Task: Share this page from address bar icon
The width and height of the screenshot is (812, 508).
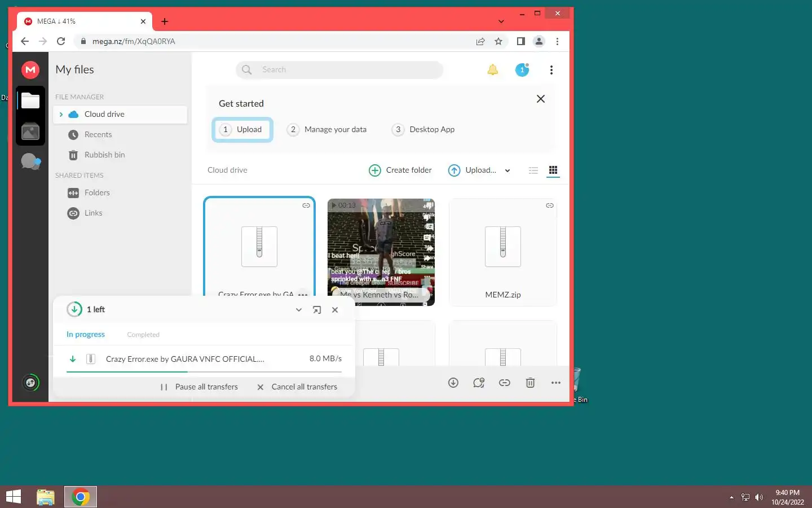Action: tap(480, 41)
